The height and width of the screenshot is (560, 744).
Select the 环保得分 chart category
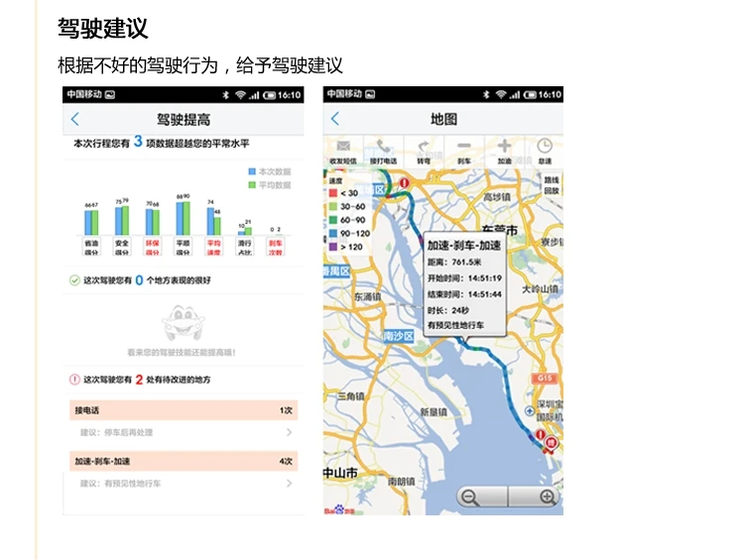point(153,247)
